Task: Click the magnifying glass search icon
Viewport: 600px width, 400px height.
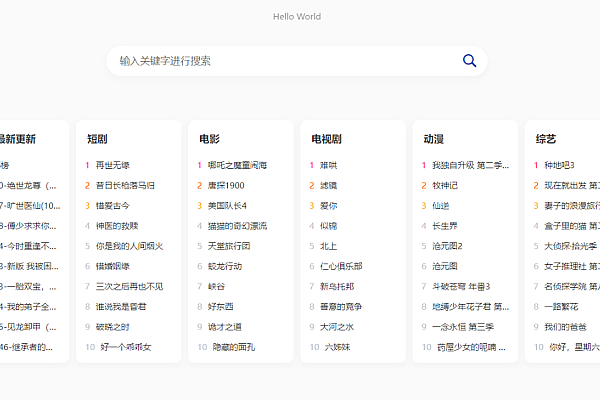Action: 470,61
